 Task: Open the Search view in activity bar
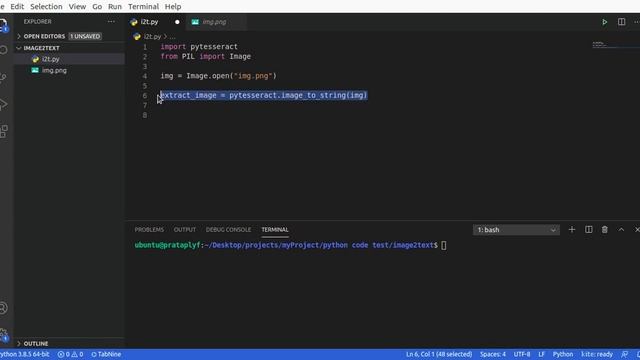pos(4,50)
